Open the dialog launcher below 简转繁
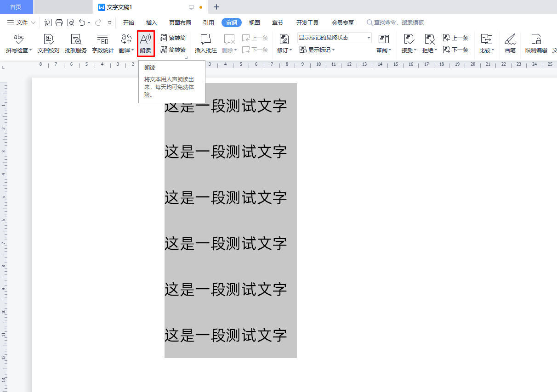The image size is (557, 392). coord(186,57)
